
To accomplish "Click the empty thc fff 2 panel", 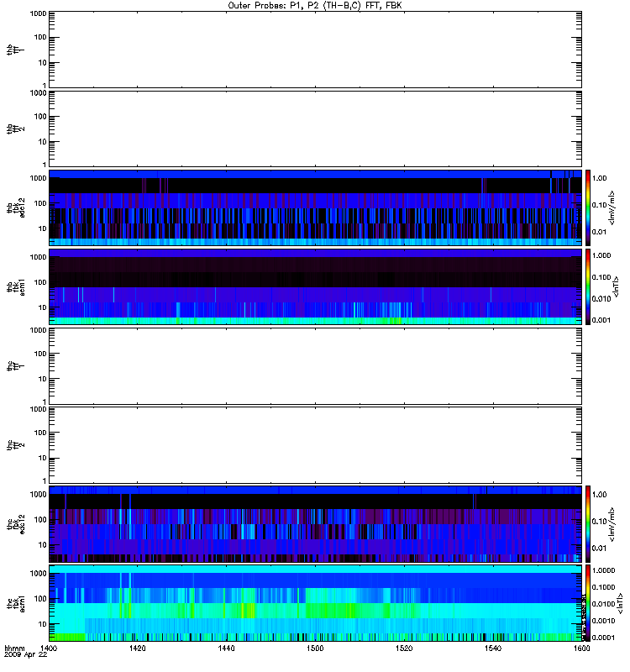I will 315,445.
